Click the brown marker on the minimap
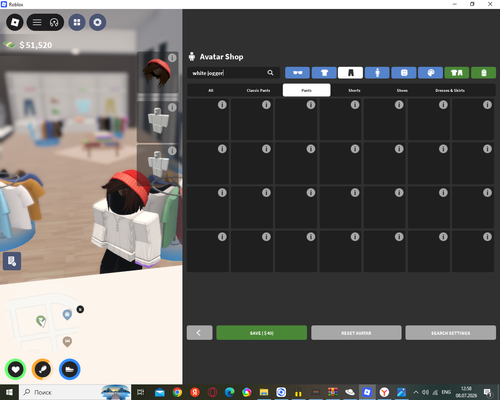The height and width of the screenshot is (400, 500). click(x=67, y=342)
